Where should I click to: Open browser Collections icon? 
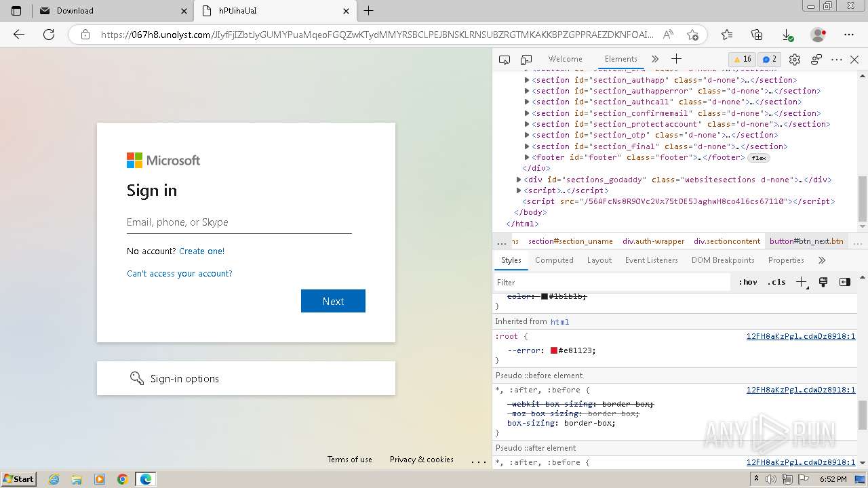[757, 35]
